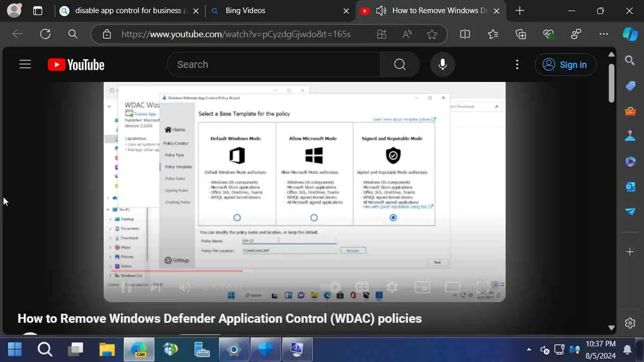Open Windows Start menu

click(x=15, y=349)
